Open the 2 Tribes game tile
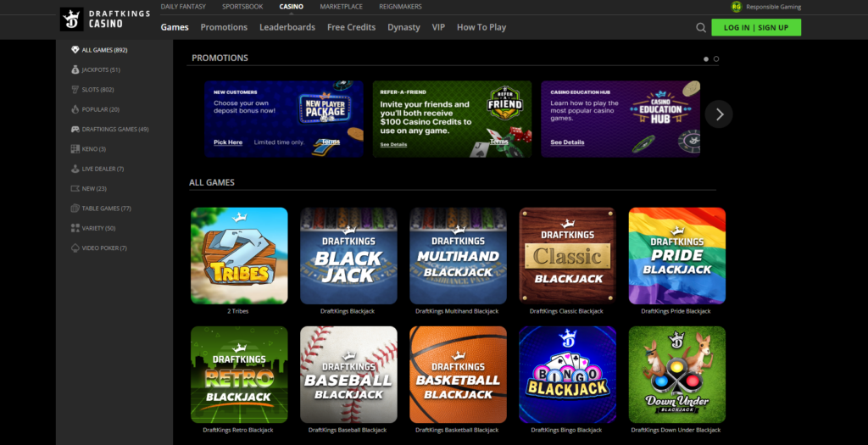Viewport: 868px width, 445px height. [x=239, y=256]
